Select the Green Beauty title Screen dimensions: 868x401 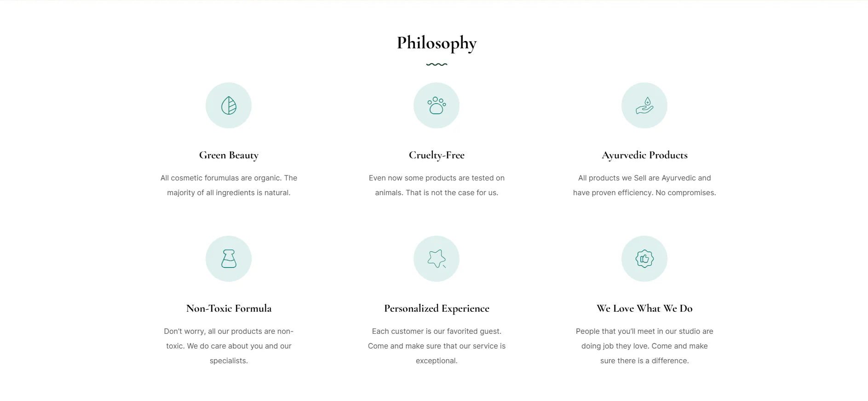pos(229,155)
